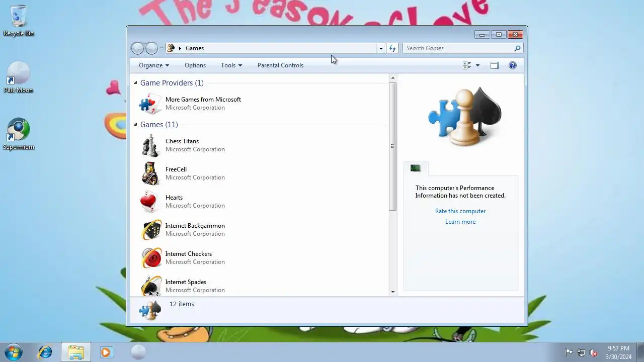The width and height of the screenshot is (644, 362).
Task: Click the vertical scrollbar thumb
Action: pyautogui.click(x=393, y=146)
